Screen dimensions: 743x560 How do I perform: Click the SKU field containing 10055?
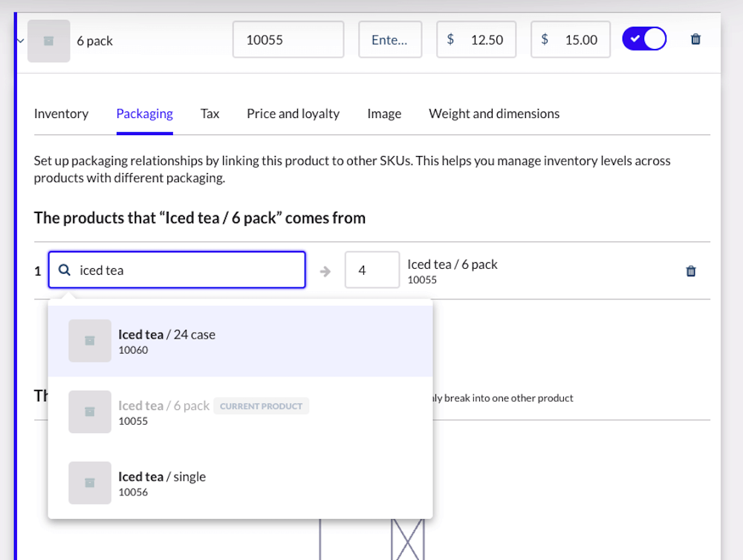[x=288, y=40]
